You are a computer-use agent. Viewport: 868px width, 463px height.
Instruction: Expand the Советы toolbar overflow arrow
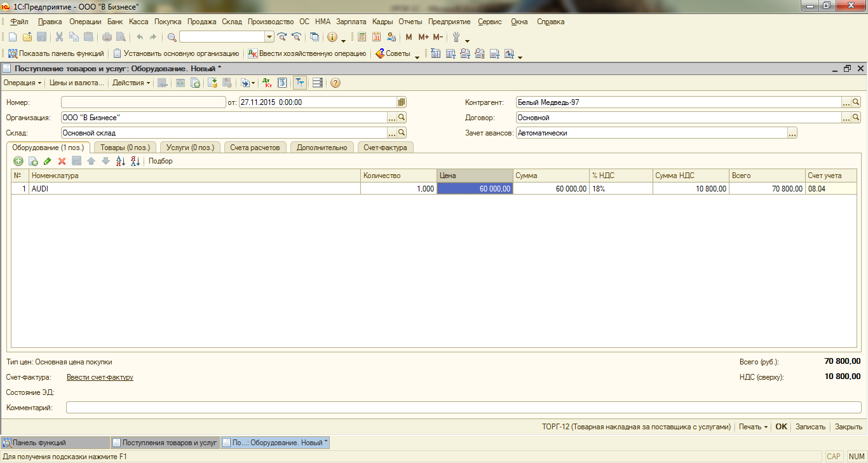(x=417, y=57)
